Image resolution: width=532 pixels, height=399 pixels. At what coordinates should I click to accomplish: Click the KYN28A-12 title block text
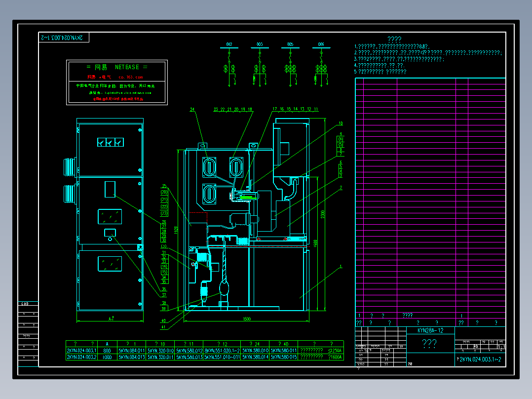pos(430,330)
